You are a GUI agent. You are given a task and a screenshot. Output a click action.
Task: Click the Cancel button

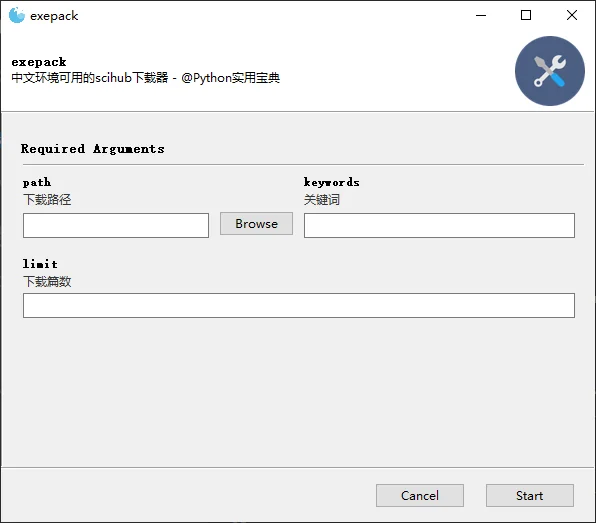(x=420, y=495)
